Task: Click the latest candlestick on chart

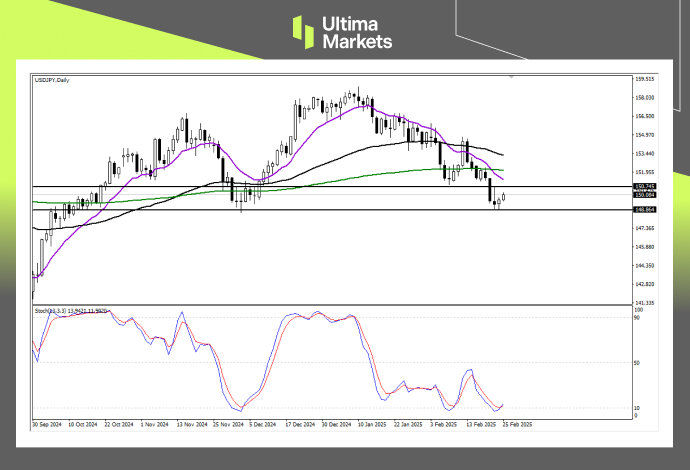Action: pos(503,196)
